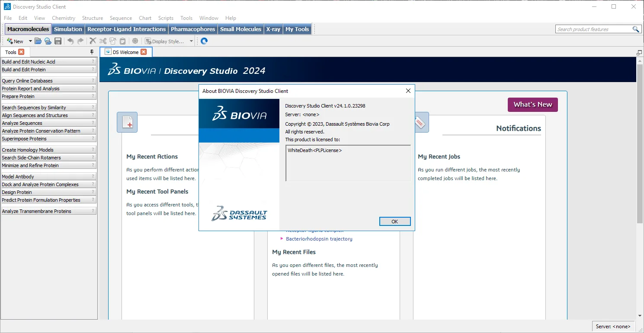The height and width of the screenshot is (333, 644).
Task: Open the Chemistry menu
Action: point(64,18)
